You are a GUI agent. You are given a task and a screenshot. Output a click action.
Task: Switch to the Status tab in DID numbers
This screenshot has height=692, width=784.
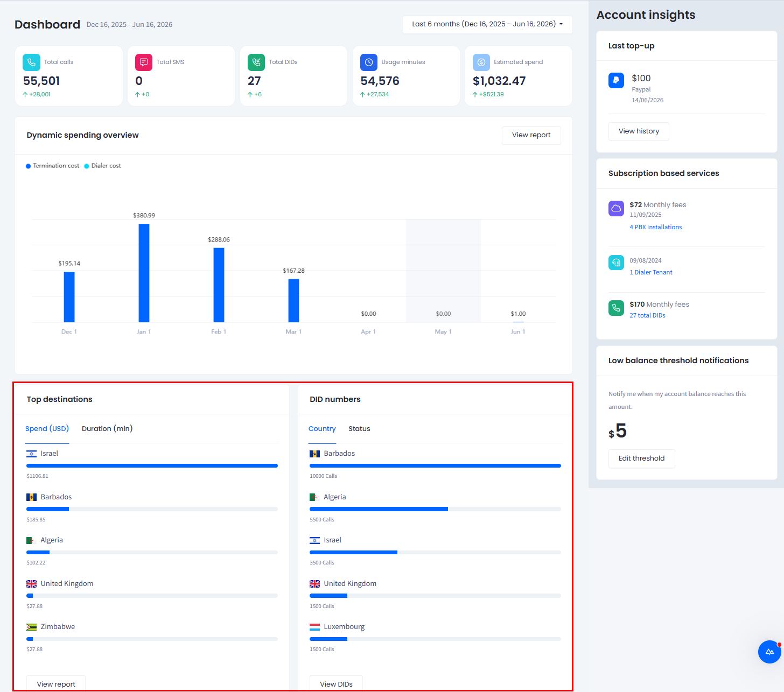pyautogui.click(x=359, y=429)
